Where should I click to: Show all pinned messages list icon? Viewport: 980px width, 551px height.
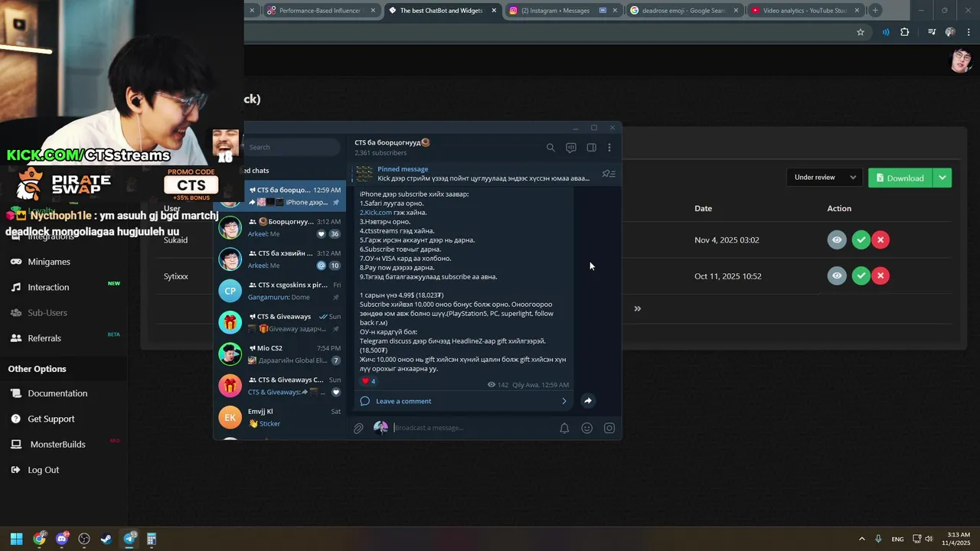pos(609,174)
